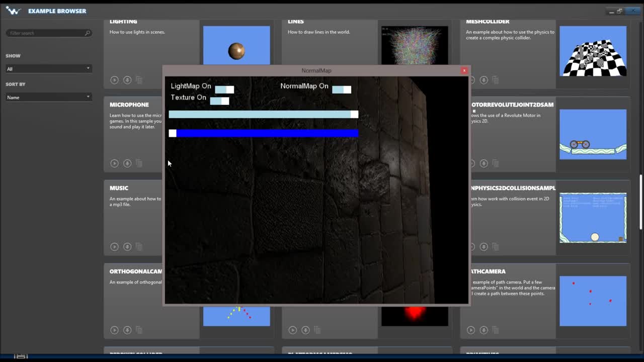
Task: Click the Music sample copy icon
Action: click(139, 247)
